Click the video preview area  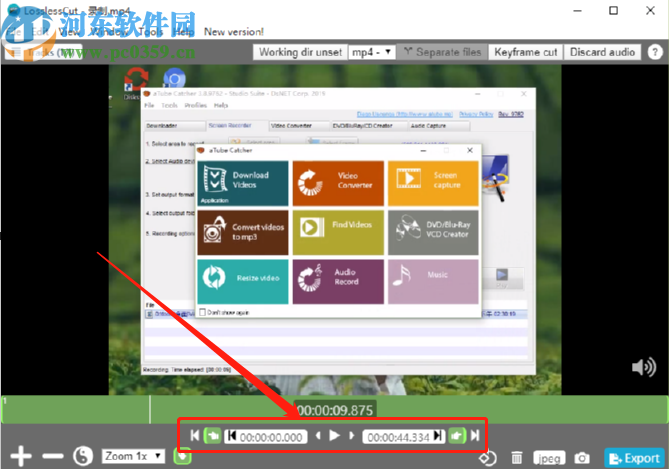coord(335,230)
